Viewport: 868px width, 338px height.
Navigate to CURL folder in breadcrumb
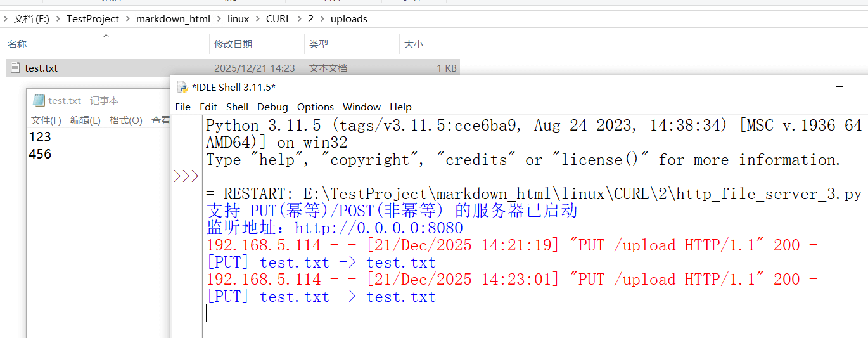point(278,18)
